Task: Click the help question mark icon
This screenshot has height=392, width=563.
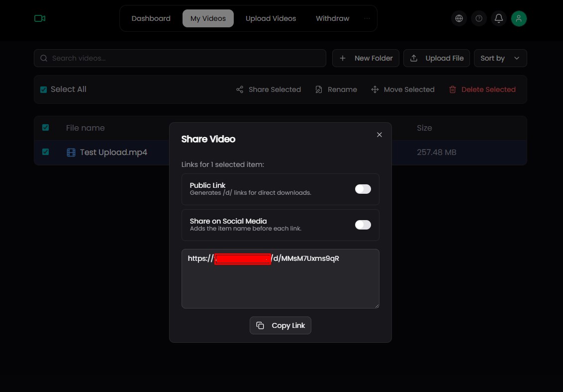Action: (x=479, y=18)
